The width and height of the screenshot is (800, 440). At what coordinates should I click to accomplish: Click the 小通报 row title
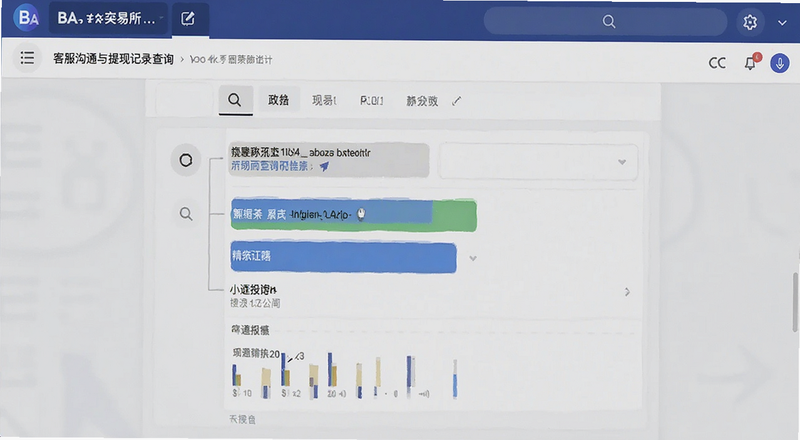pos(253,290)
